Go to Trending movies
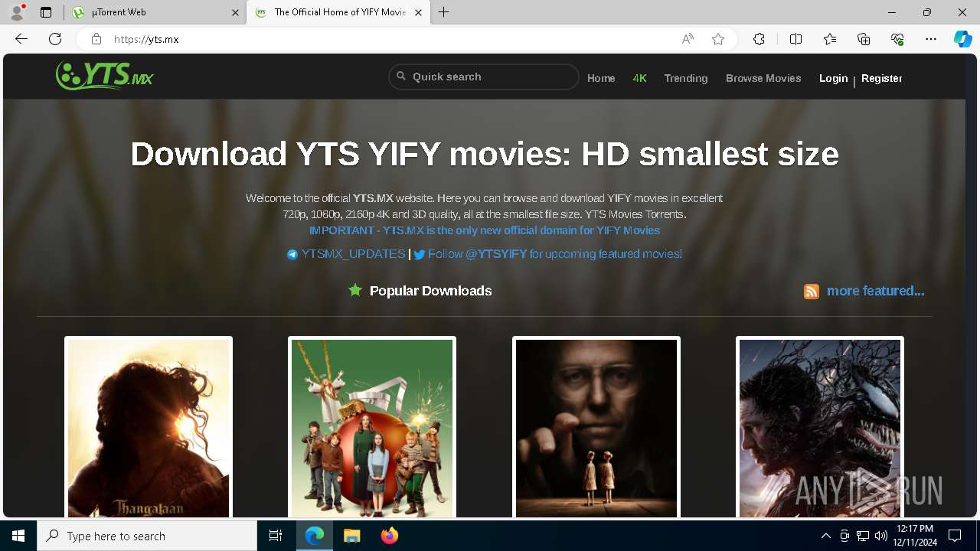 pos(686,78)
